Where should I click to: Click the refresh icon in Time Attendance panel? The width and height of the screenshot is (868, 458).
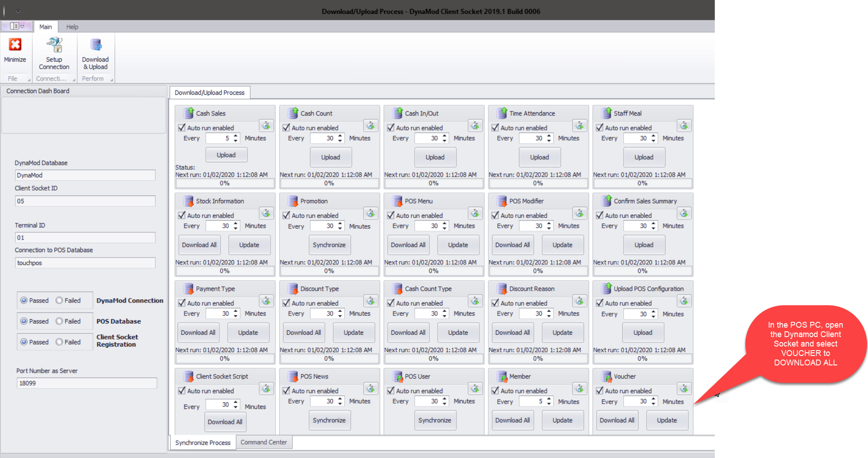(x=580, y=126)
